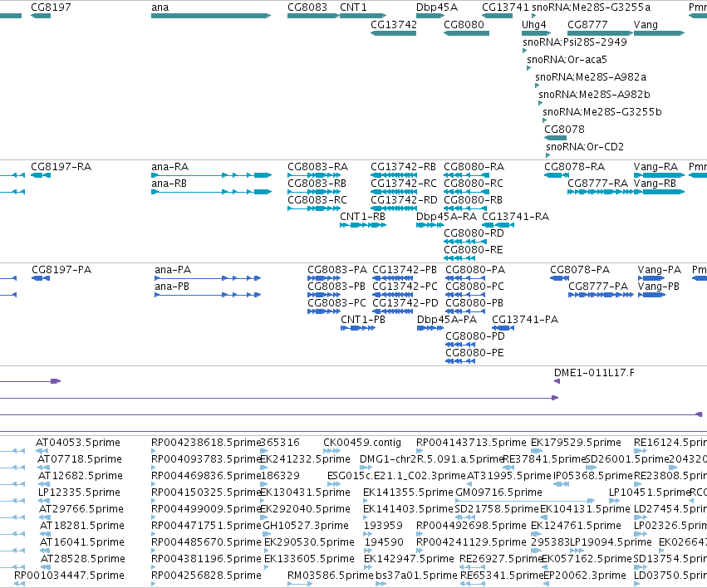Open the GM09716.5prime EST label
The width and height of the screenshot is (707, 588).
point(498,492)
